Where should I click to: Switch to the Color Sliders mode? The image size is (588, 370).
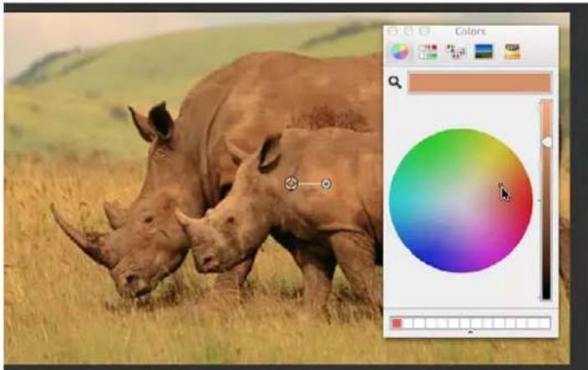click(428, 51)
